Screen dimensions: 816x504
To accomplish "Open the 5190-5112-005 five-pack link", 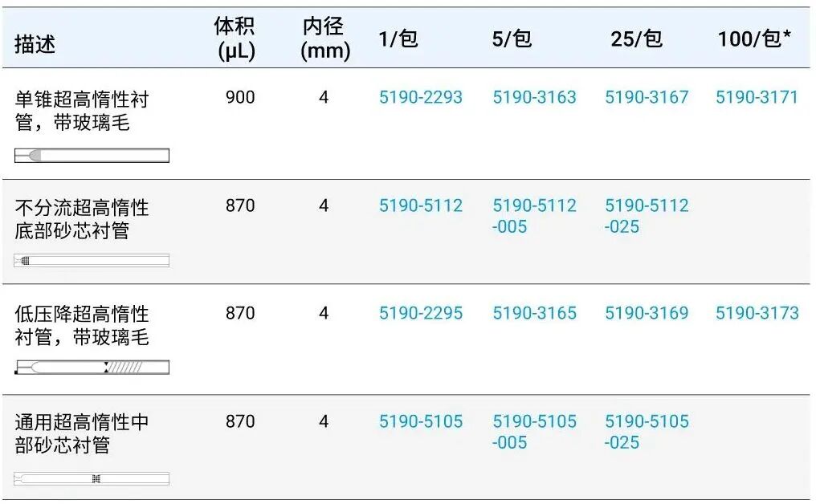I will click(534, 216).
